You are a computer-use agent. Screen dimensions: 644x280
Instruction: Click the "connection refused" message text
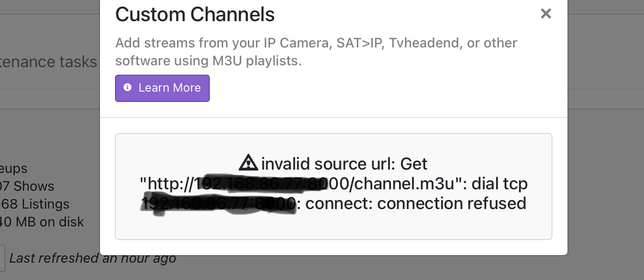pos(451,203)
